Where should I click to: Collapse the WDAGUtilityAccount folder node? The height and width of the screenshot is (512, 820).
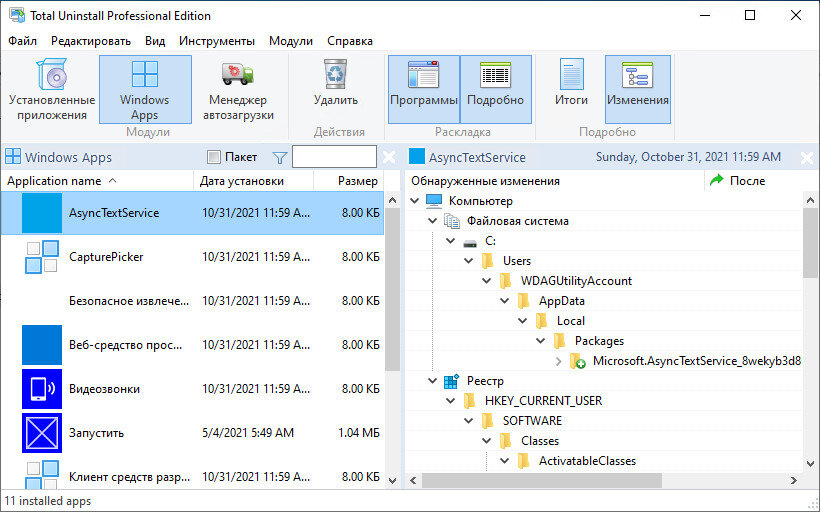pyautogui.click(x=486, y=281)
